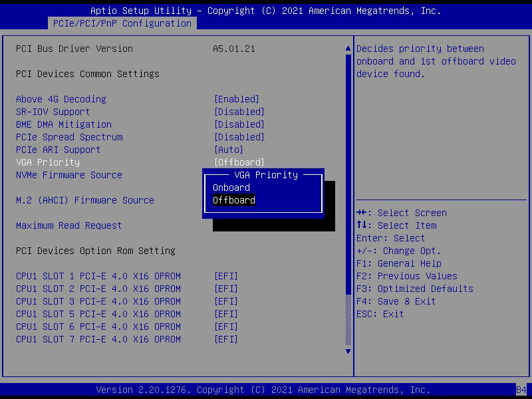The image size is (532, 399).
Task: Click the F2: Previous Values hint
Action: tap(407, 276)
